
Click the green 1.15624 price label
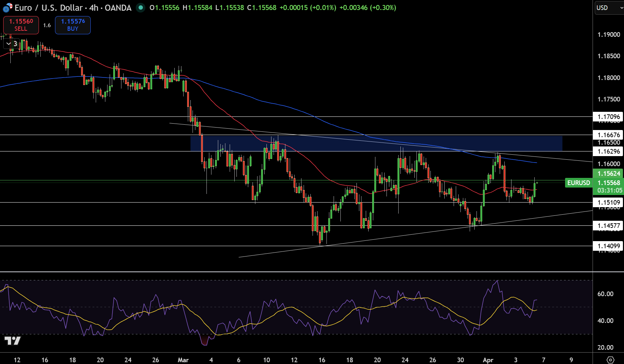(x=608, y=174)
